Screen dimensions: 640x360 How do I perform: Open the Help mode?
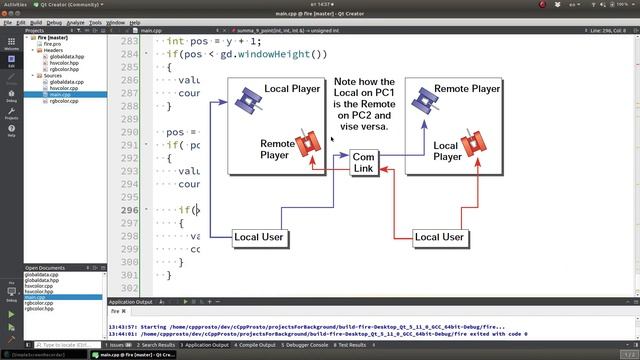11,131
